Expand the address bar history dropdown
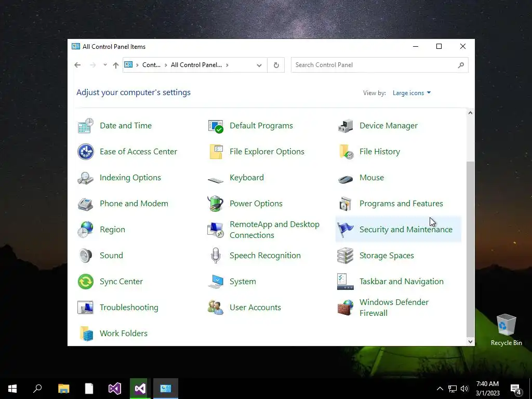 pos(259,65)
